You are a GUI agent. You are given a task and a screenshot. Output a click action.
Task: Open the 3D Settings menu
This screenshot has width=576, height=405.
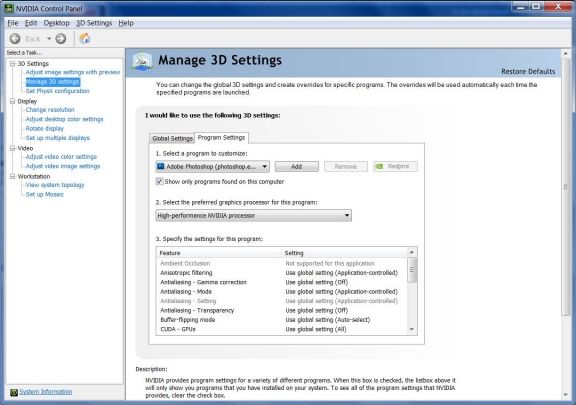[x=94, y=23]
